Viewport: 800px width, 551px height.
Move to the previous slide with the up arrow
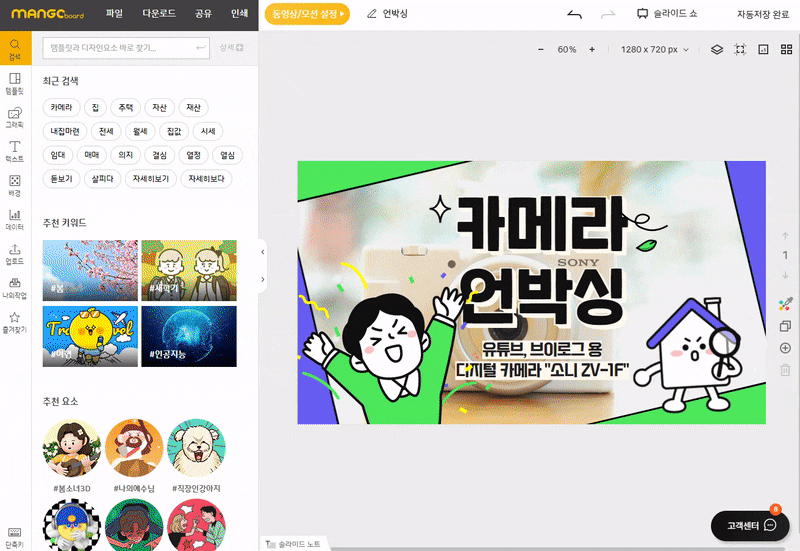tap(785, 236)
